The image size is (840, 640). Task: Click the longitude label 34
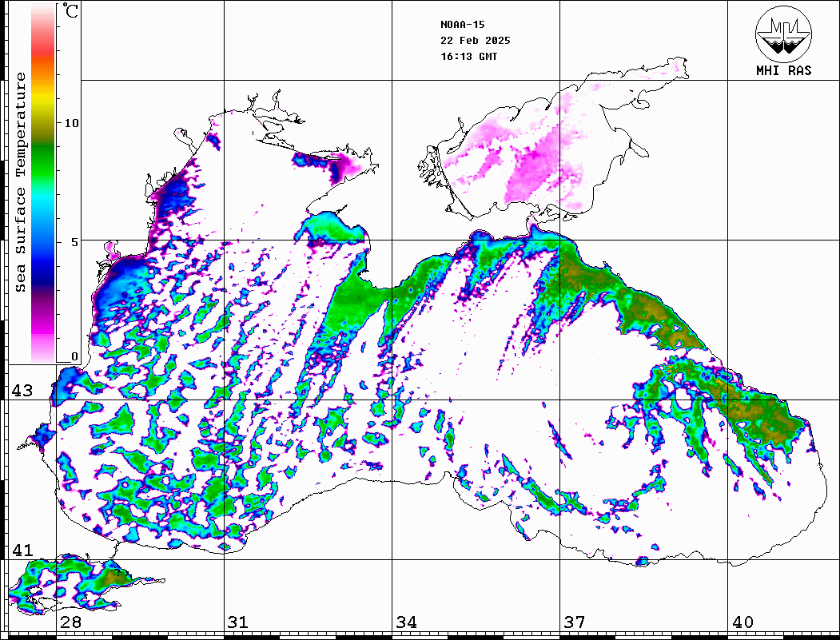coord(406,622)
